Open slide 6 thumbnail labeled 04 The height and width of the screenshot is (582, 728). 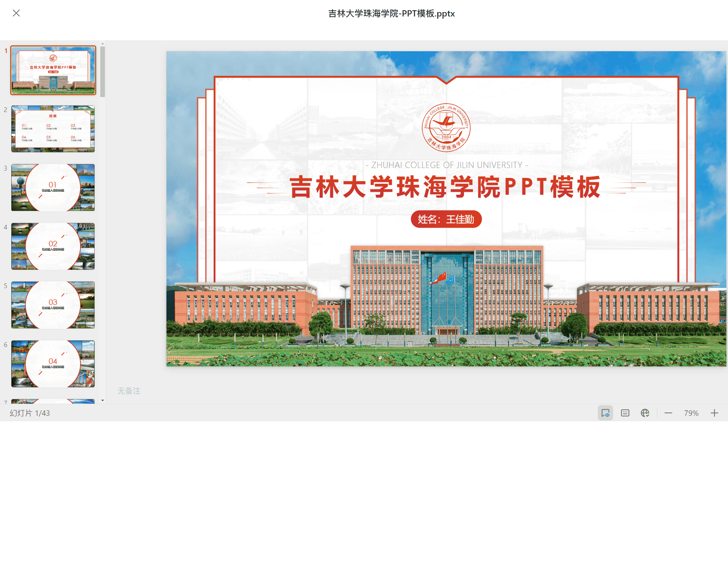(x=53, y=364)
